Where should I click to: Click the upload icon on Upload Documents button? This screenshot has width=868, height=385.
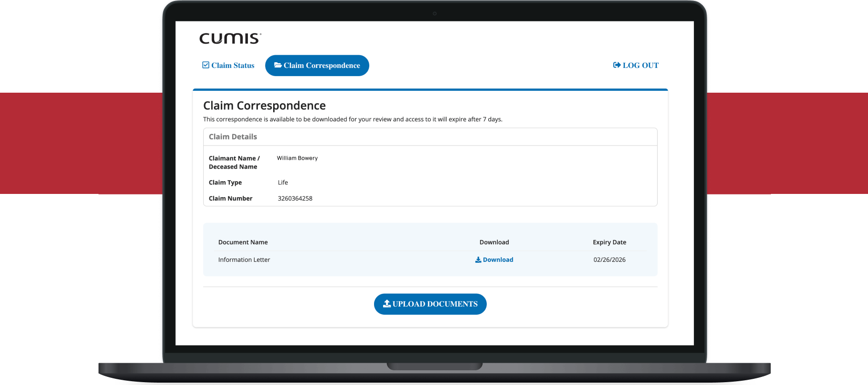point(387,304)
